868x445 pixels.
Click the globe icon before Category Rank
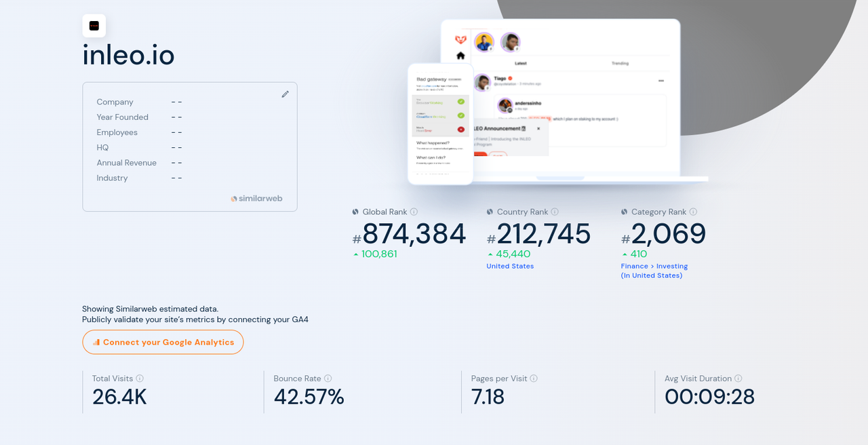tap(625, 212)
